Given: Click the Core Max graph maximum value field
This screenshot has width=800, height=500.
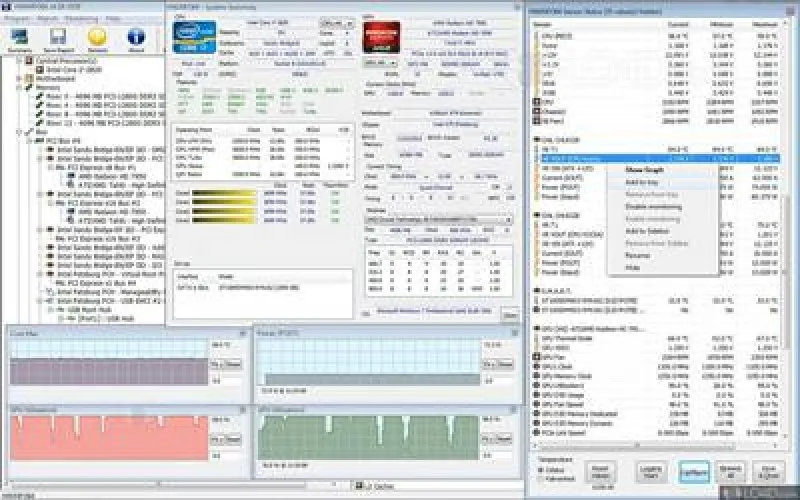Looking at the screenshot, I should 227,345.
